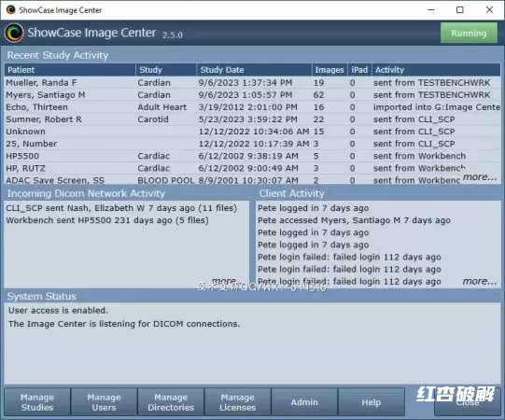Click the image count 62
The image size is (505, 420).
pos(319,95)
